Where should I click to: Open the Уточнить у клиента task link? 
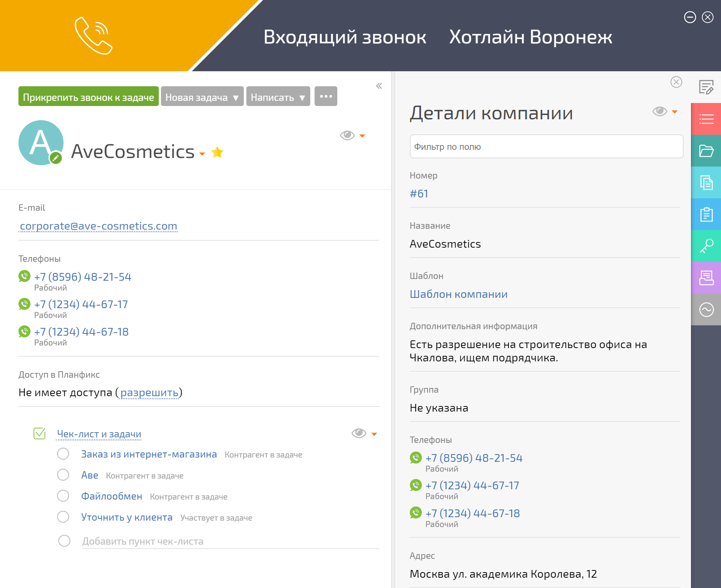pos(127,517)
